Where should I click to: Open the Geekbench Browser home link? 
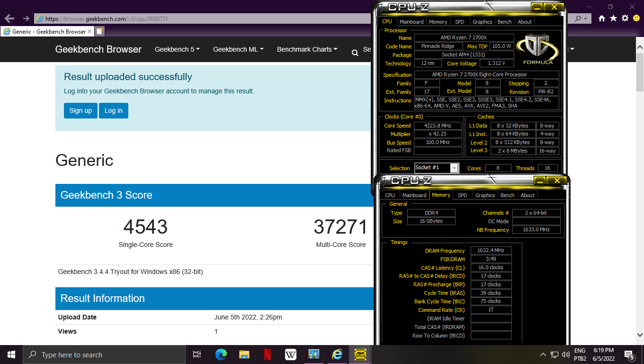click(98, 49)
